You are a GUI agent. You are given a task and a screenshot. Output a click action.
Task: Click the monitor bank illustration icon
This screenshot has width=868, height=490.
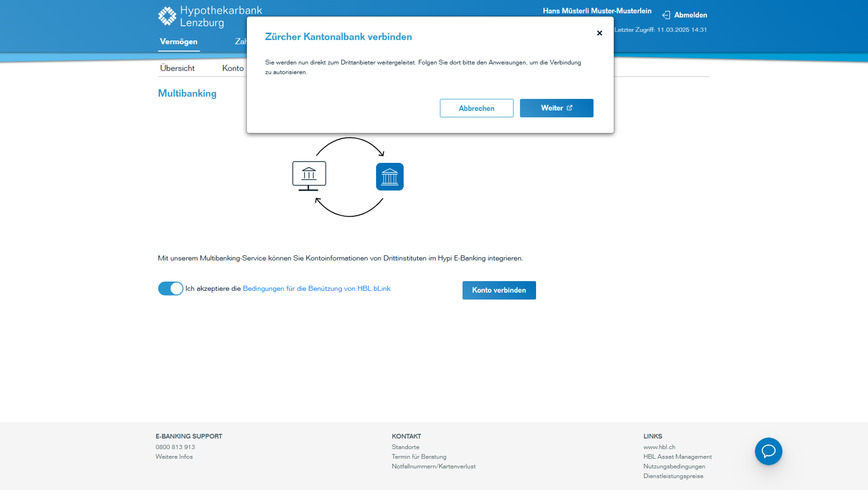(309, 175)
